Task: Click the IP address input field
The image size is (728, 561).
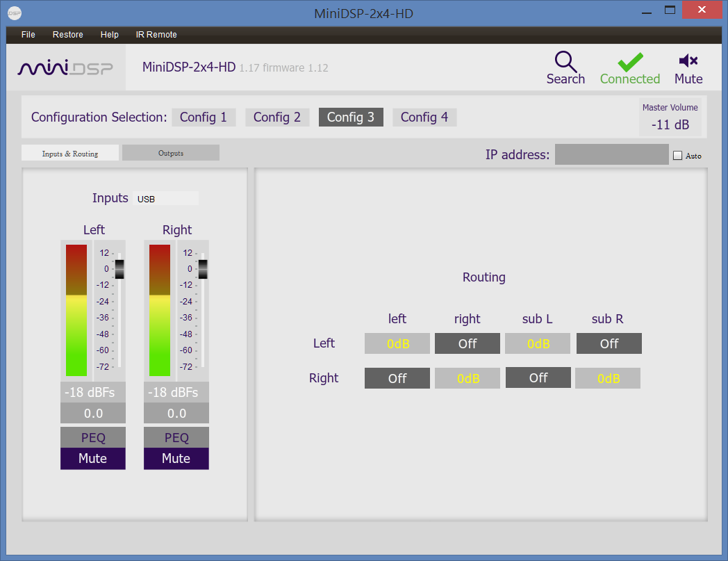Action: pyautogui.click(x=611, y=154)
